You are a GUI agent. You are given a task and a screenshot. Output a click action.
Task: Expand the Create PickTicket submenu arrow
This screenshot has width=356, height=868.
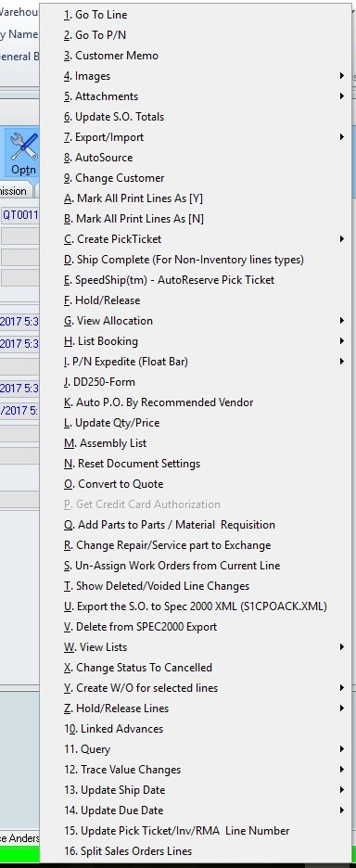point(341,239)
